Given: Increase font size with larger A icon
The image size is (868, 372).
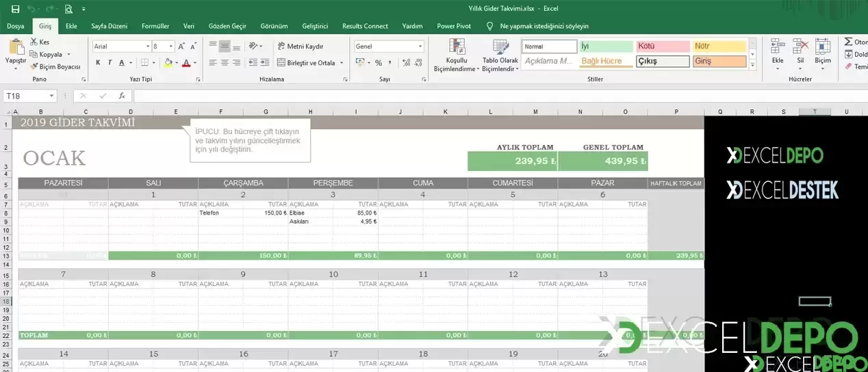Looking at the screenshot, I should click(x=181, y=46).
